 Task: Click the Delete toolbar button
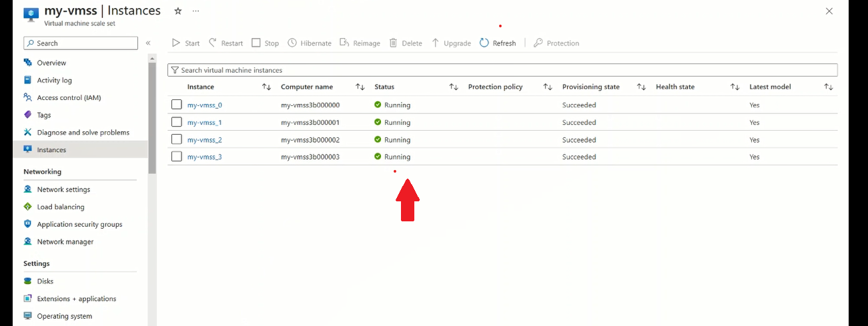click(406, 43)
